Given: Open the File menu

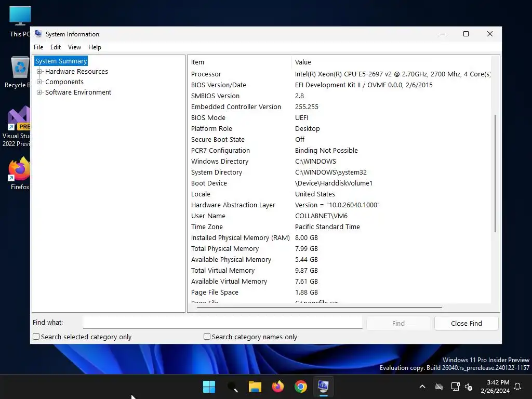Looking at the screenshot, I should (38, 47).
